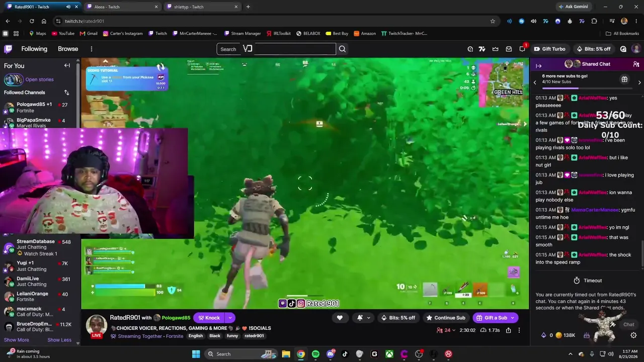This screenshot has height=362, width=644.
Task: Open LeilaniOrange channel in sidebar
Action: tap(40, 297)
